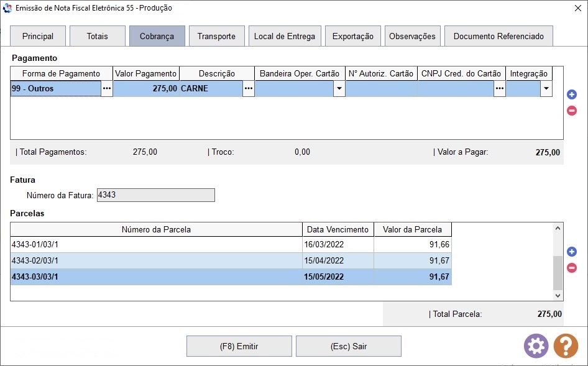Open the Totais tab
The height and width of the screenshot is (366, 588).
point(97,36)
